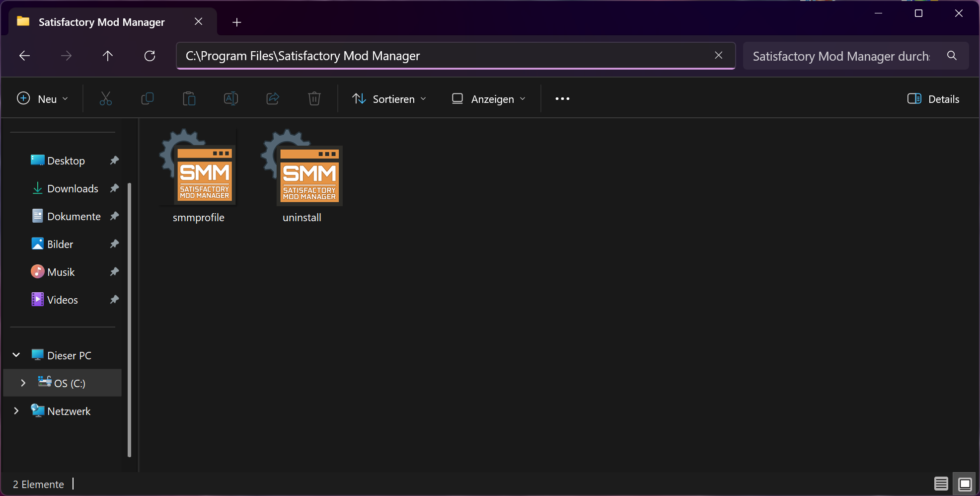Click the Delete trash icon
The width and height of the screenshot is (980, 496).
(314, 99)
